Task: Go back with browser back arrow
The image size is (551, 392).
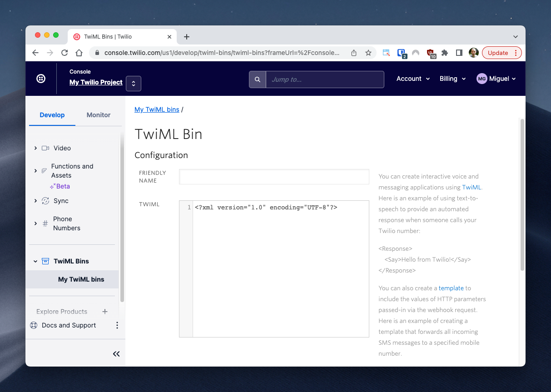Action: [35, 53]
